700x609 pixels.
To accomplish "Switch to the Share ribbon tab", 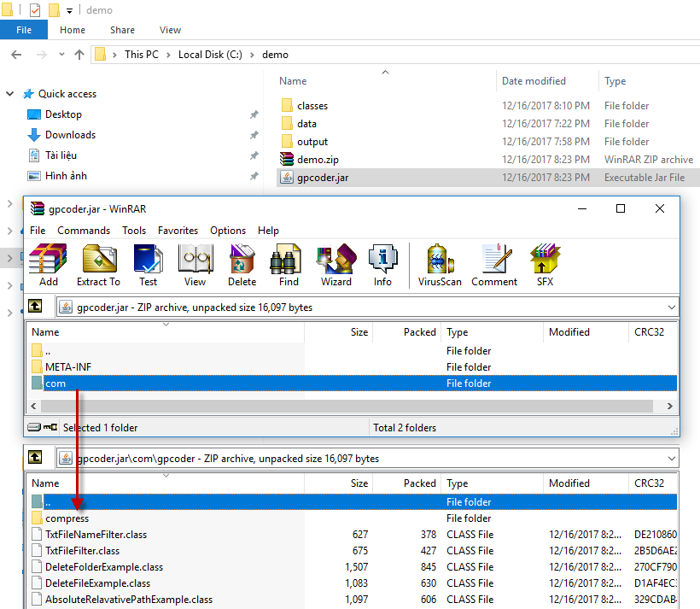I will coord(122,30).
